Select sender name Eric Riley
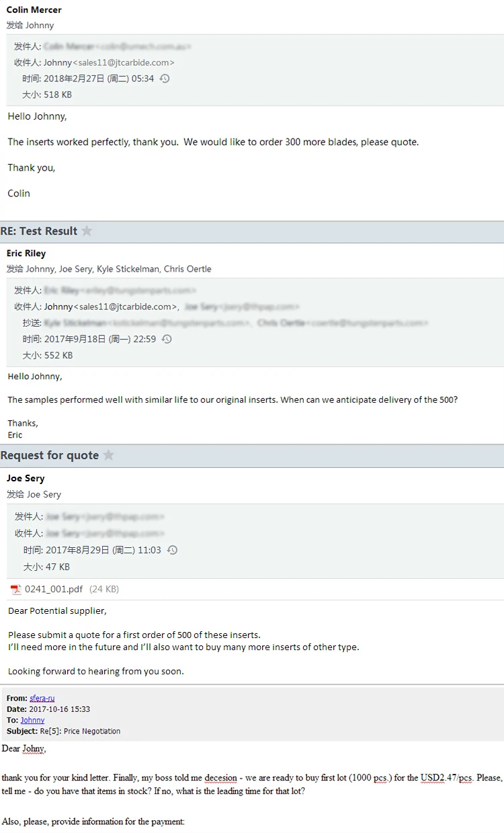 26,253
